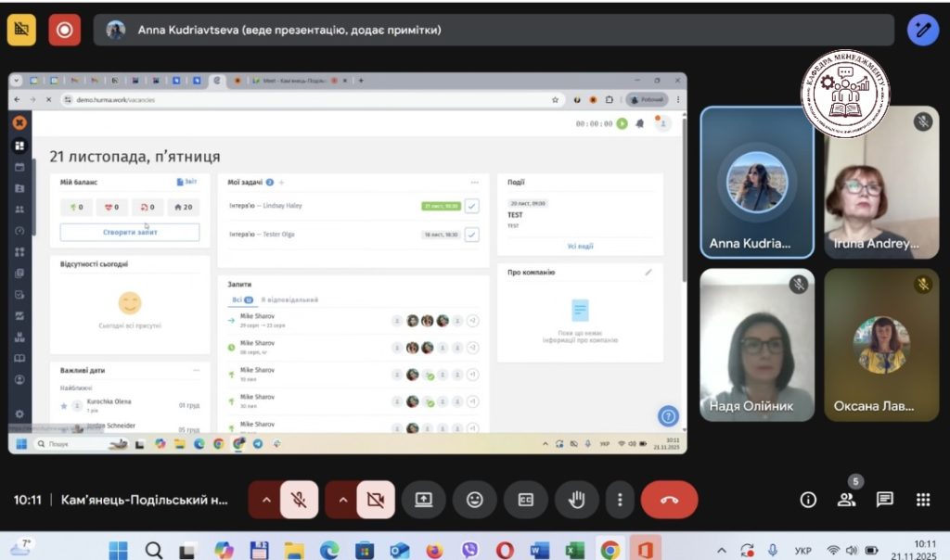
Task: Turn on the camera in the call bar
Action: click(x=376, y=500)
